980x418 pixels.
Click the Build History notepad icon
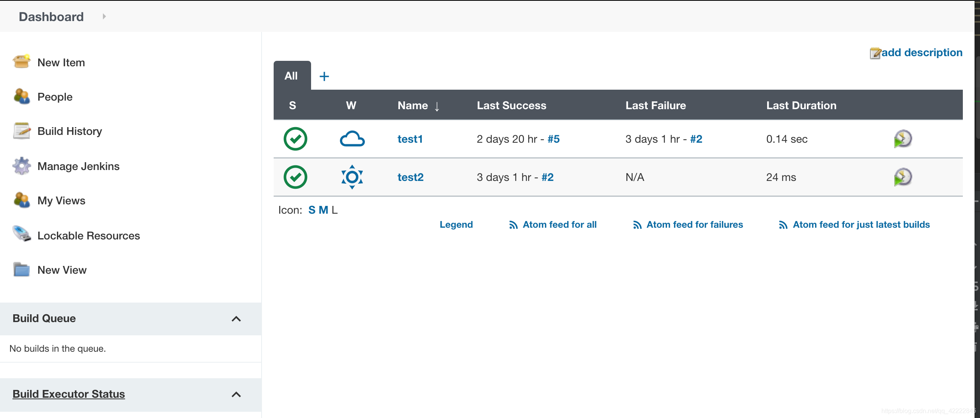pos(21,131)
